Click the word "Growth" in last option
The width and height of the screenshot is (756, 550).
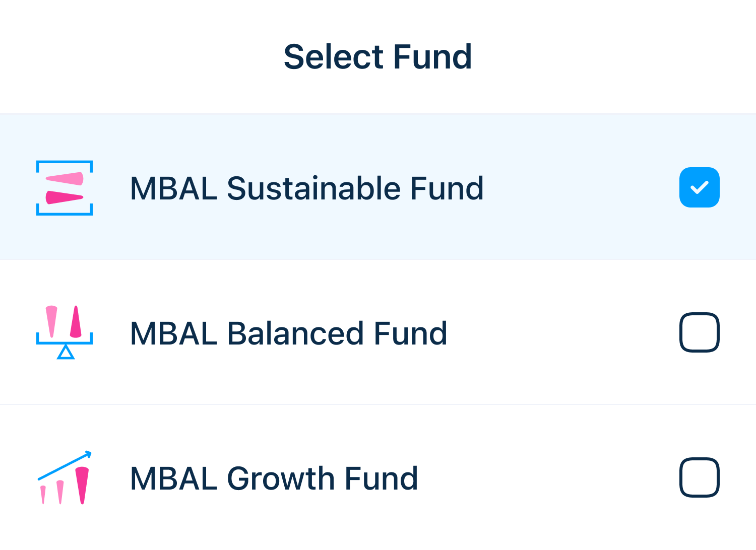[x=280, y=478]
